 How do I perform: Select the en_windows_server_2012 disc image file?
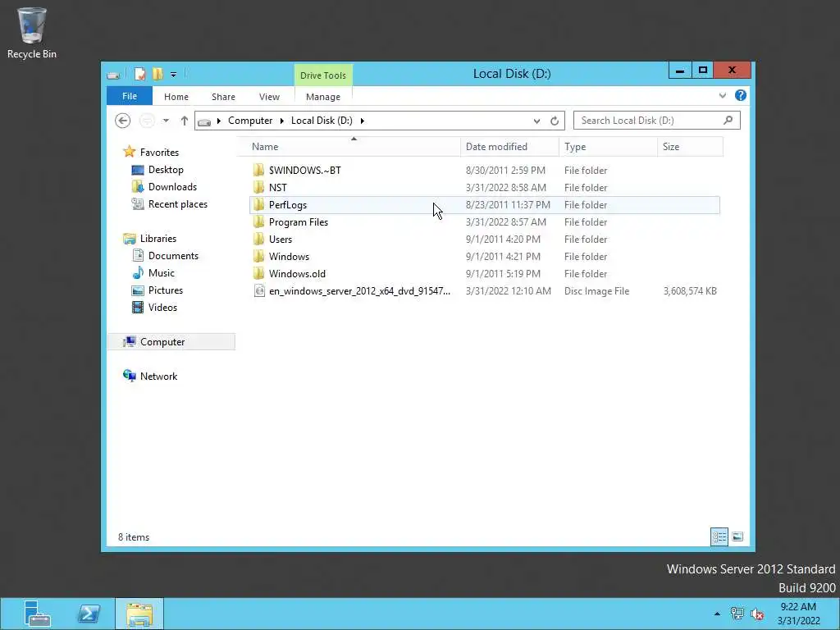[x=484, y=291]
